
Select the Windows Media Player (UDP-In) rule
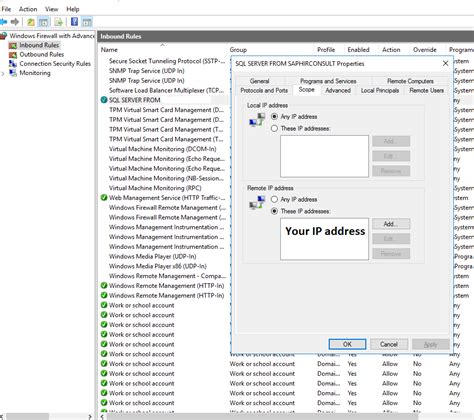(153, 256)
